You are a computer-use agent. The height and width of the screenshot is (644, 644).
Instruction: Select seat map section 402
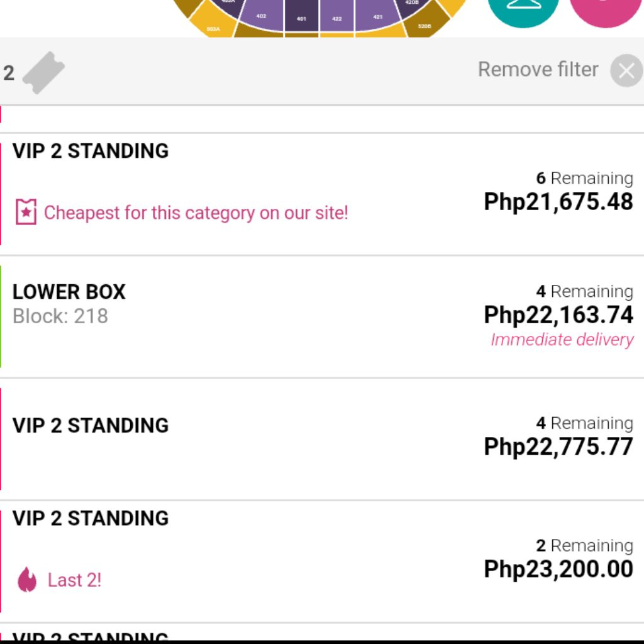[260, 16]
